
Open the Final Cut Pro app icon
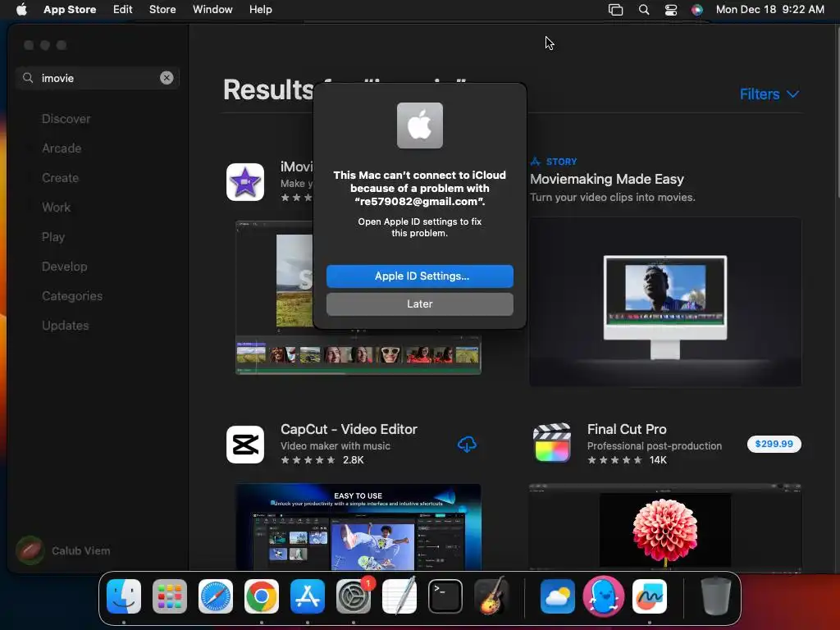click(x=552, y=444)
